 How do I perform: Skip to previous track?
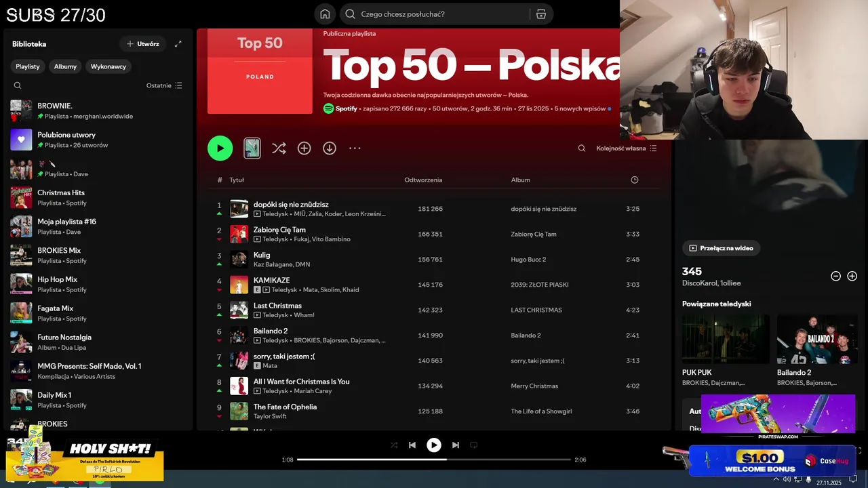pyautogui.click(x=412, y=445)
